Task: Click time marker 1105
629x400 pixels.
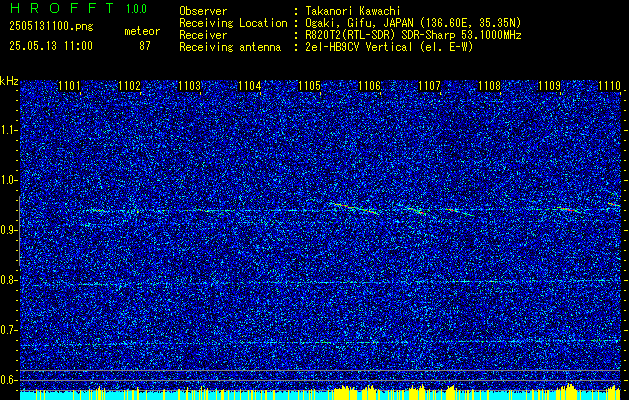Action: [x=309, y=85]
